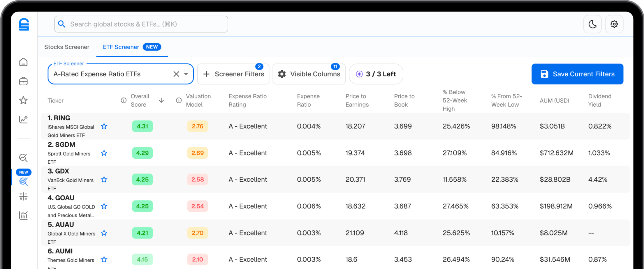Sort by AUM (USD) column header

tap(554, 101)
